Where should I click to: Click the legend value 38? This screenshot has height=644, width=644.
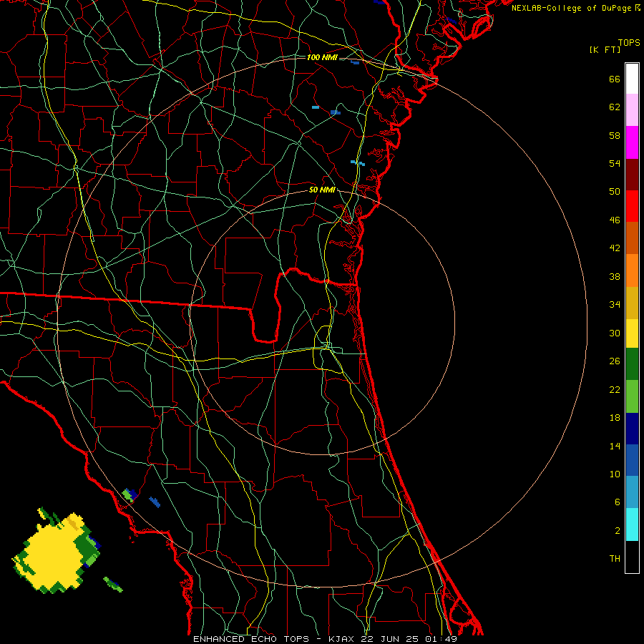coord(615,276)
